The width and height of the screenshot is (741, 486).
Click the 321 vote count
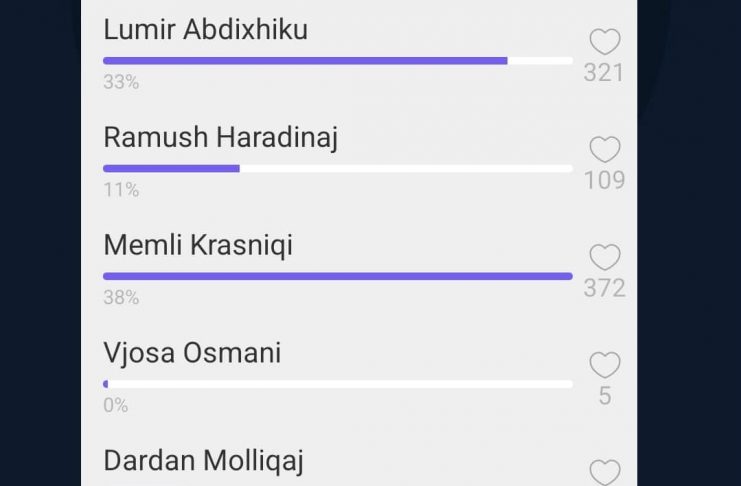[x=604, y=73]
